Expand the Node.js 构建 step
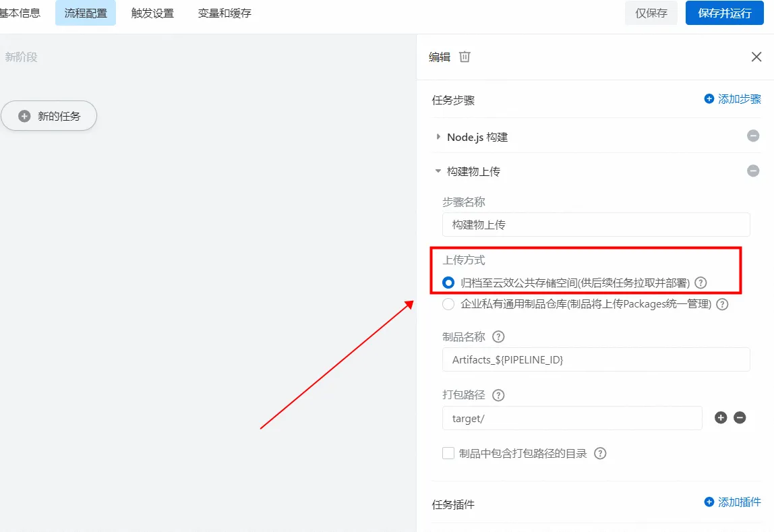The image size is (774, 532). [438, 137]
